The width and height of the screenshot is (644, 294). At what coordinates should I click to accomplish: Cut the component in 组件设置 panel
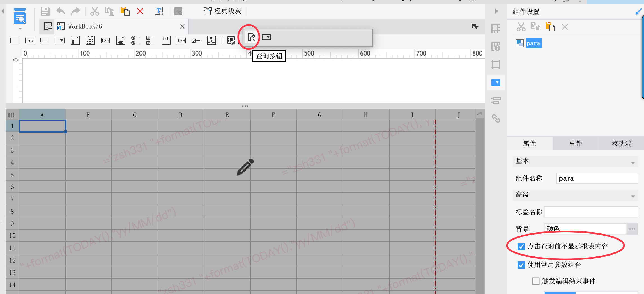pos(521,27)
